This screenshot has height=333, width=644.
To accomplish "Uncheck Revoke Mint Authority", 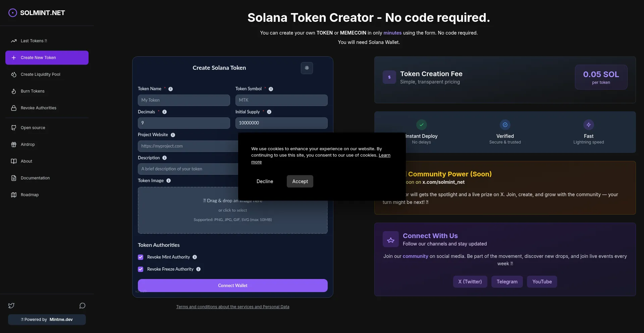I will [x=140, y=257].
